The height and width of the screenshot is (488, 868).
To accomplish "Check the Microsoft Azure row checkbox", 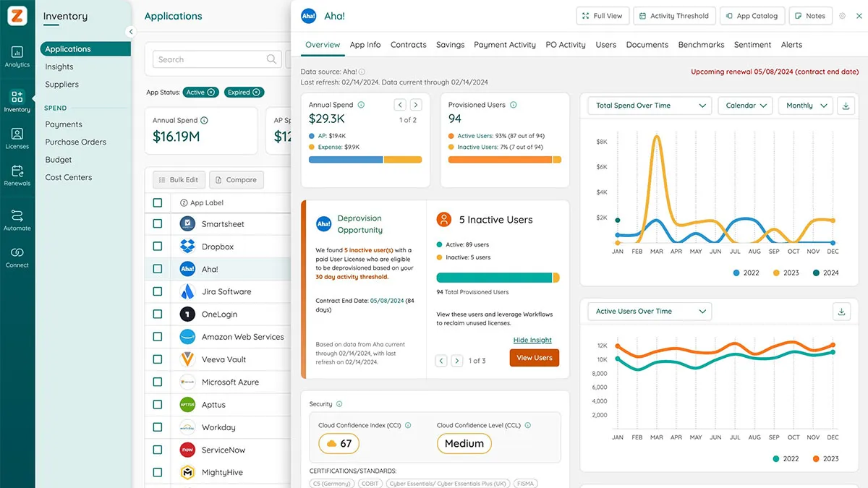I will click(x=158, y=382).
